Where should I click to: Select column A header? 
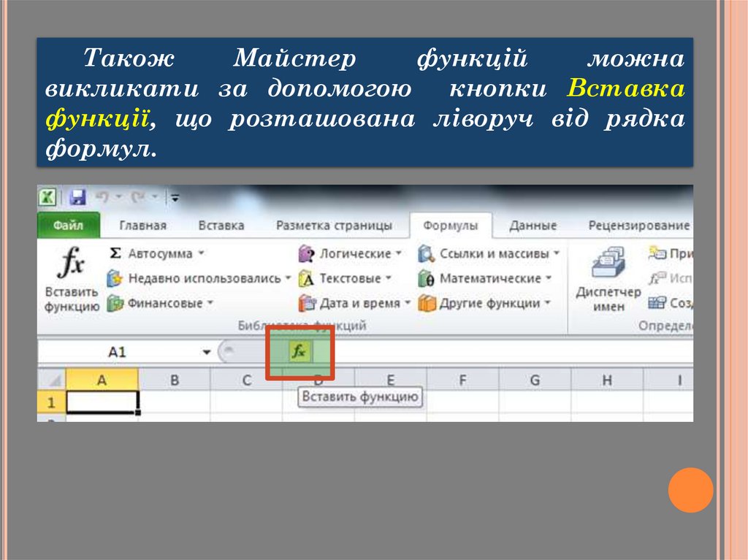(102, 380)
